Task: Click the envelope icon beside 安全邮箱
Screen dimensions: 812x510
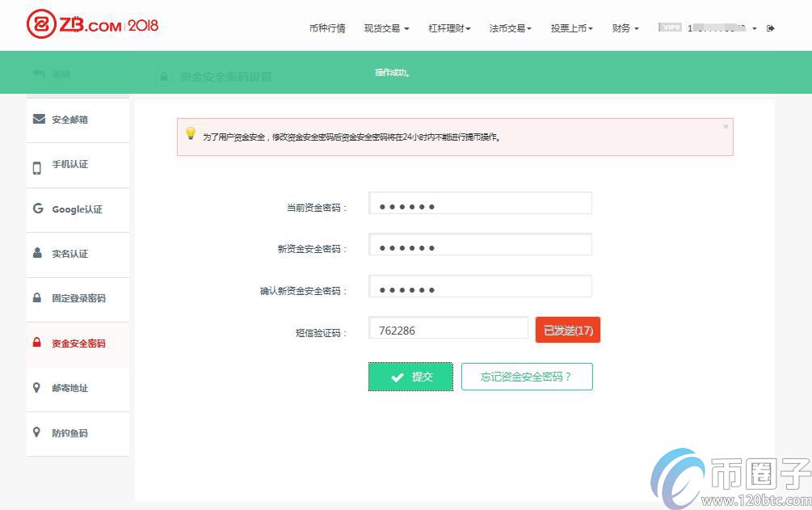Action: tap(39, 119)
